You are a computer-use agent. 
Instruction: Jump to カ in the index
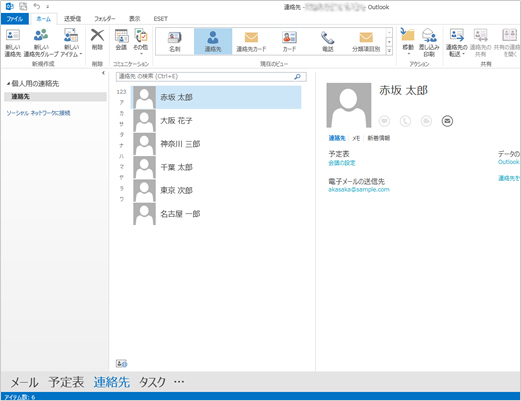[122, 113]
